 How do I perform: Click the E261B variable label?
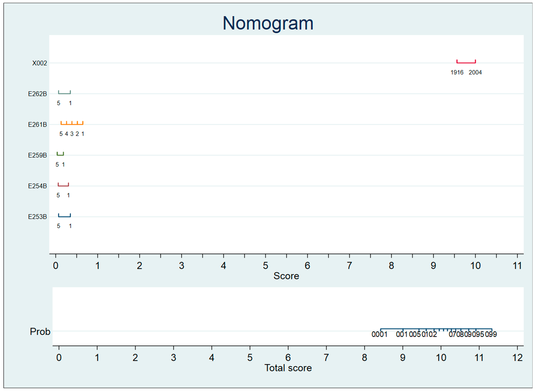point(37,125)
